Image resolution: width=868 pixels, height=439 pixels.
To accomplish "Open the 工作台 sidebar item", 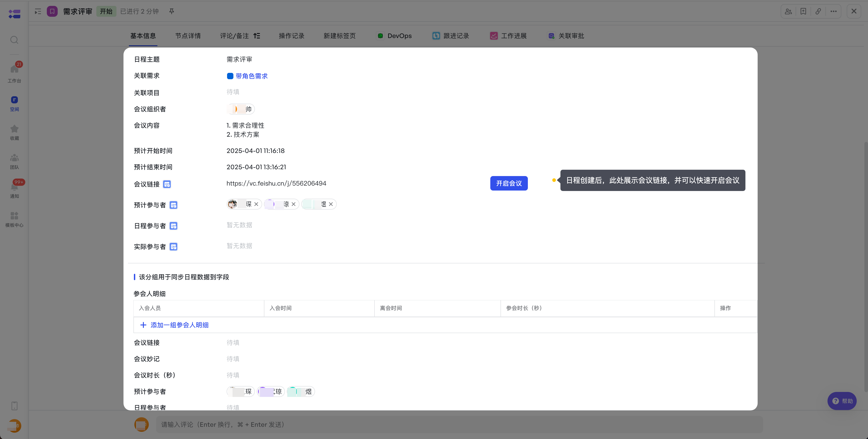I will click(x=14, y=72).
